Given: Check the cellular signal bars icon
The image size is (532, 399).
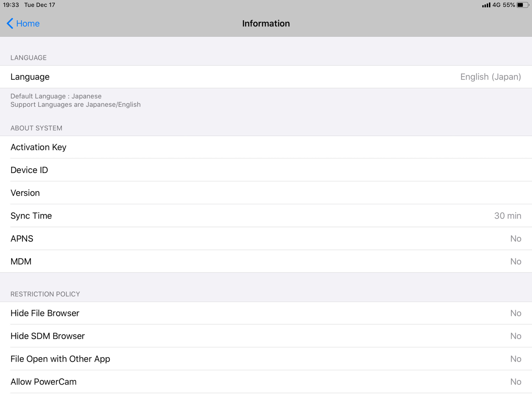Looking at the screenshot, I should pos(486,5).
